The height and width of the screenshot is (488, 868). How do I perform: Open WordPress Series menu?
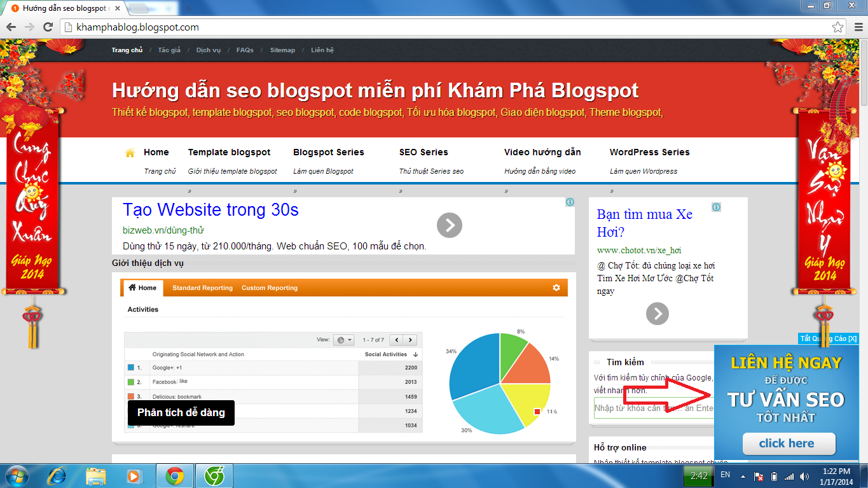650,152
